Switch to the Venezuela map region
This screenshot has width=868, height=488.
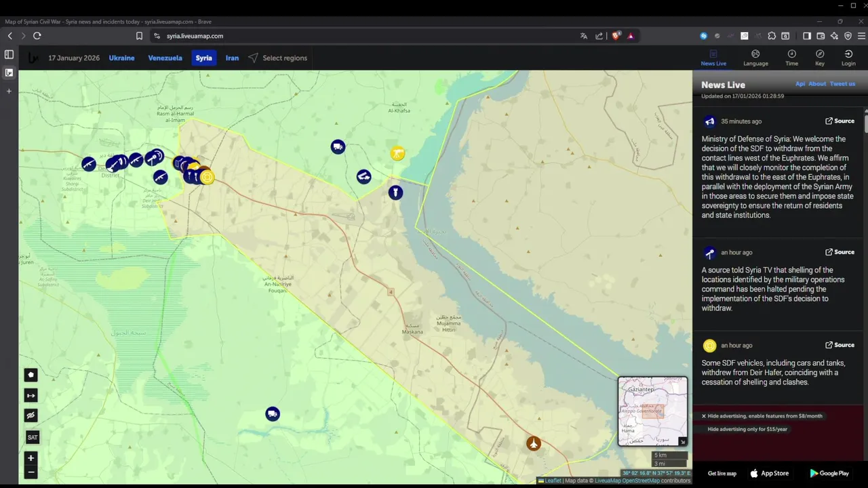coord(165,58)
